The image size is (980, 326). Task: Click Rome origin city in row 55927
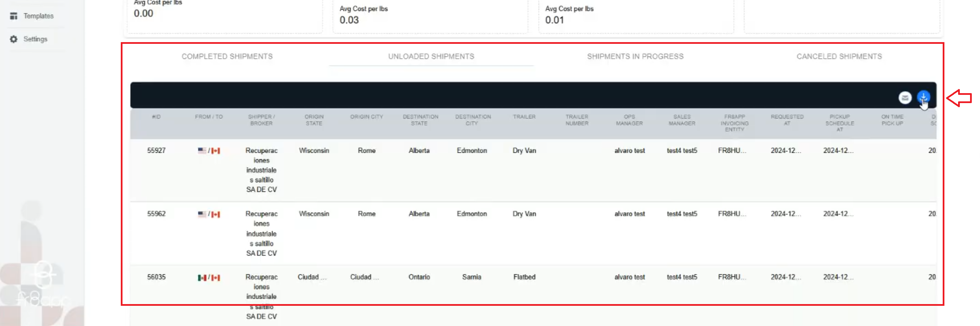pos(366,150)
